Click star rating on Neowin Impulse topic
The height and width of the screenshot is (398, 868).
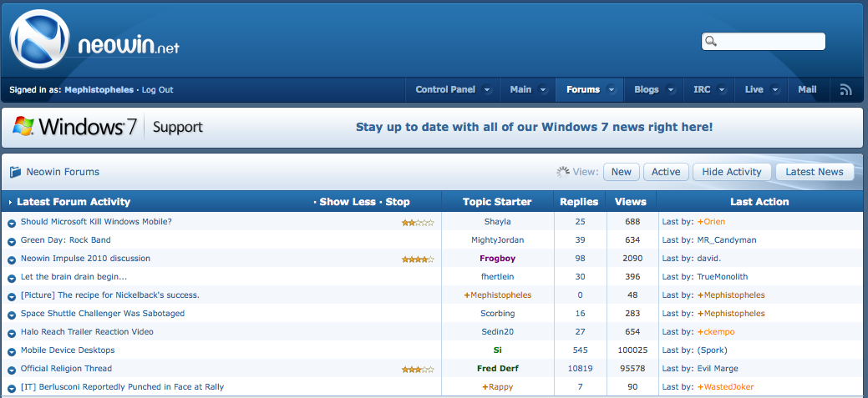[418, 259]
